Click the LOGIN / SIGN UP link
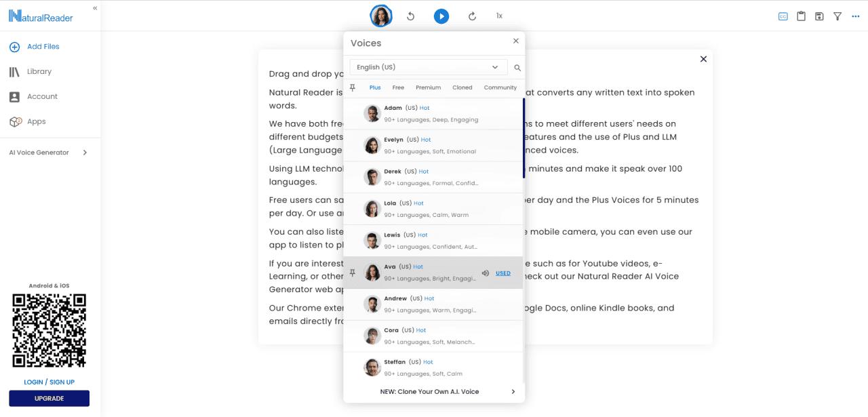The width and height of the screenshot is (868, 417). tap(49, 382)
